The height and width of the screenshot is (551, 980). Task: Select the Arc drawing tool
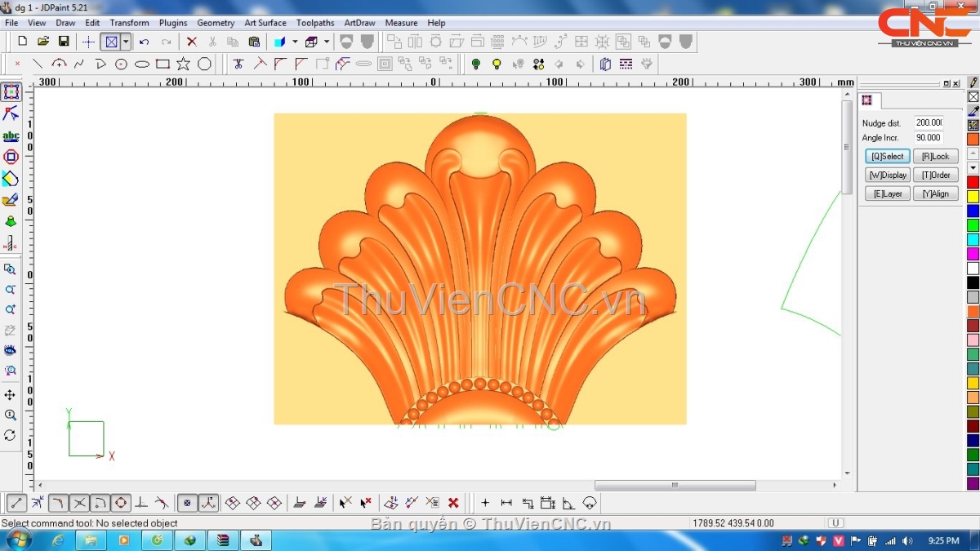59,64
